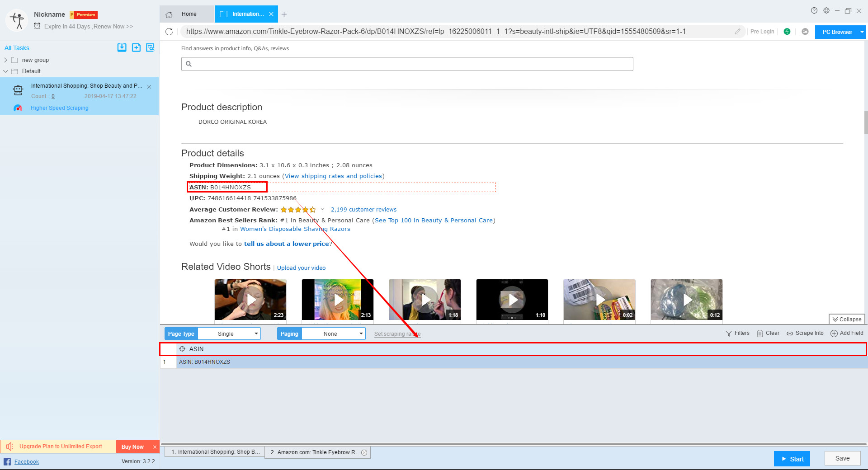The height and width of the screenshot is (470, 868).
Task: Open the Paging None dropdown
Action: [334, 334]
